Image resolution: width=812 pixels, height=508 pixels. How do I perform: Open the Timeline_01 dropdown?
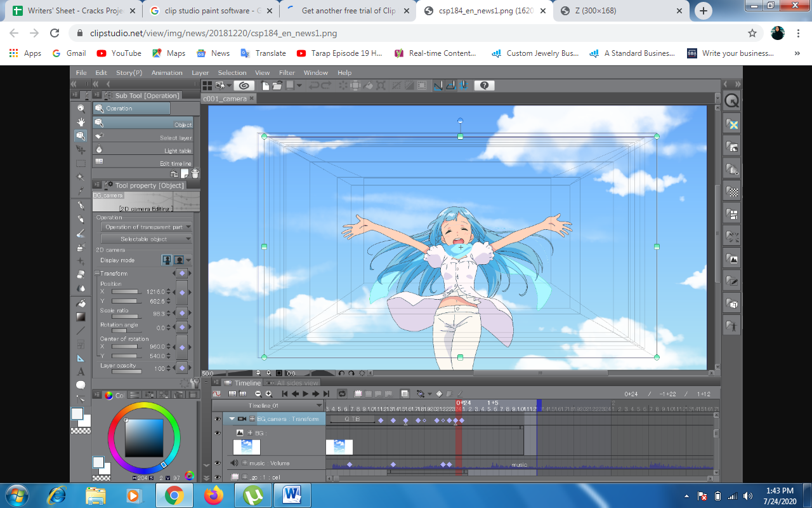click(268, 405)
